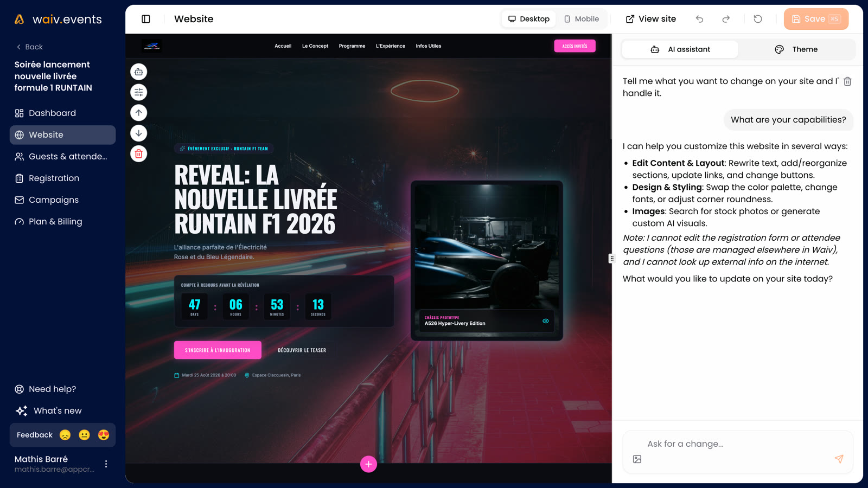868x488 pixels.
Task: Select the sad feedback emoji
Action: point(65,435)
